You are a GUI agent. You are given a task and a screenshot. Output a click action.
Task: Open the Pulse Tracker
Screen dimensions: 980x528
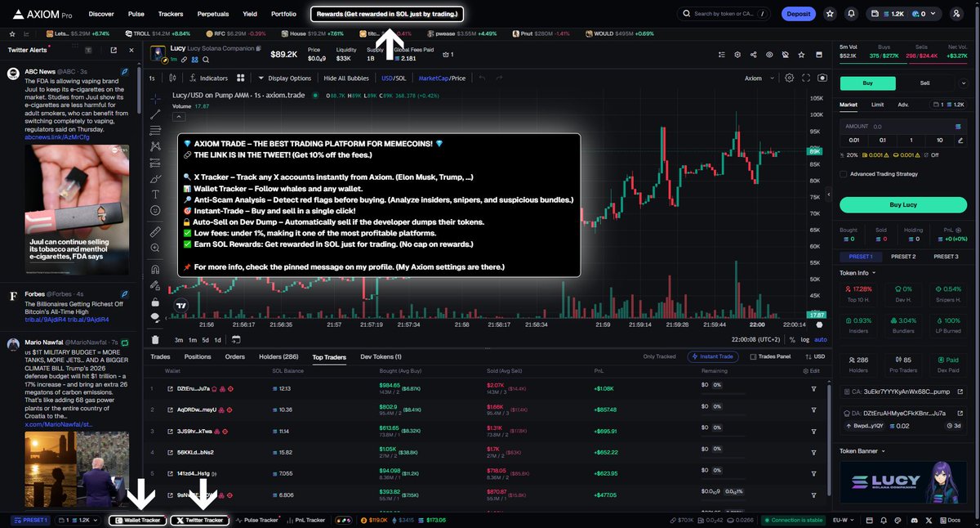click(257, 520)
